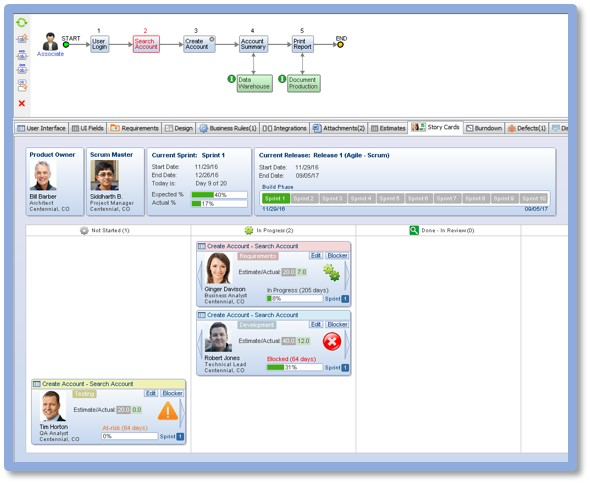Open the Attachments(2) tab

coord(339,128)
